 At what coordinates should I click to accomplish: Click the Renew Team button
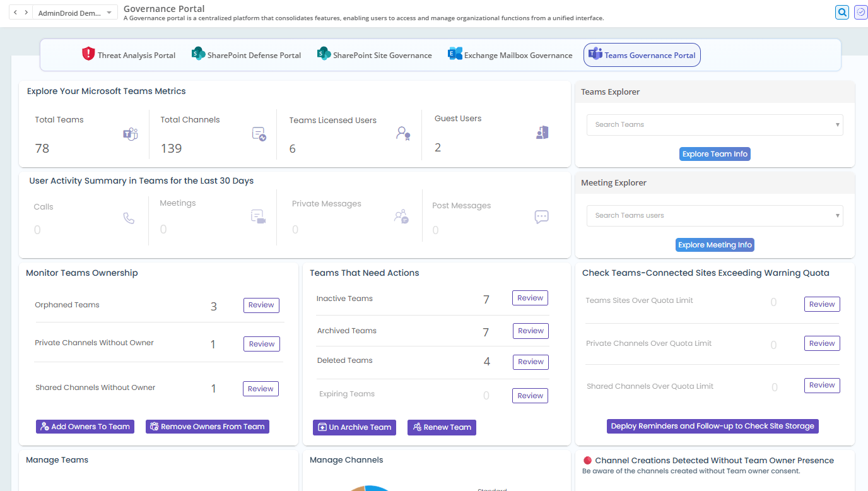point(442,427)
